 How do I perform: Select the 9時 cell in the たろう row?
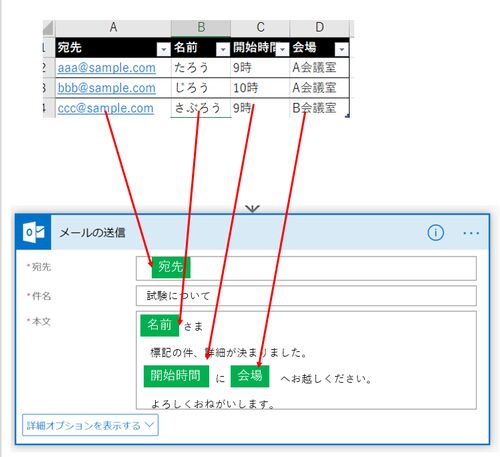pyautogui.click(x=260, y=68)
